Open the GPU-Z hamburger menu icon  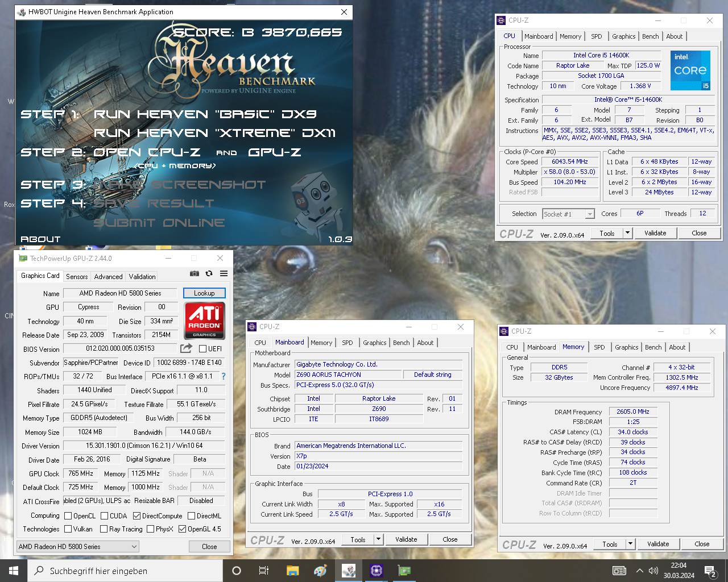tap(224, 273)
